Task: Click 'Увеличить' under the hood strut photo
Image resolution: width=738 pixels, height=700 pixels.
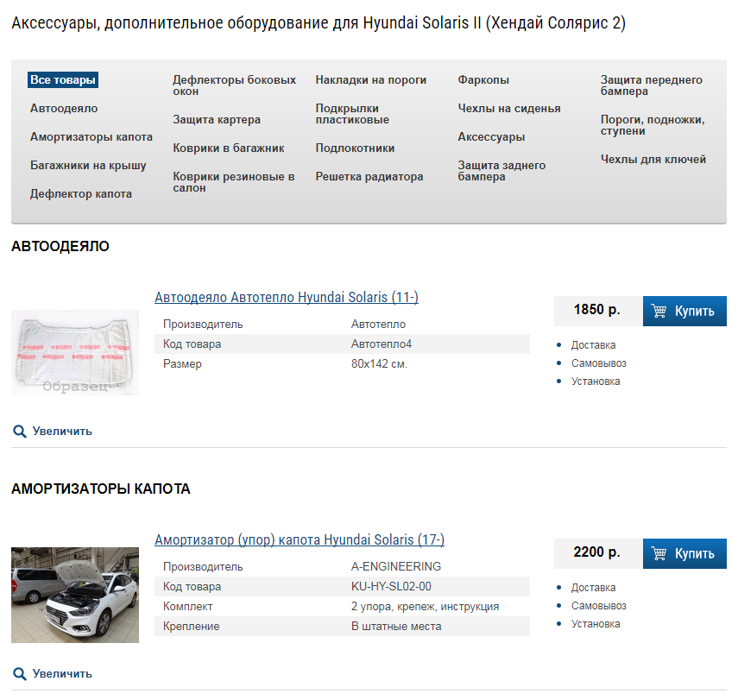Action: pos(62,673)
